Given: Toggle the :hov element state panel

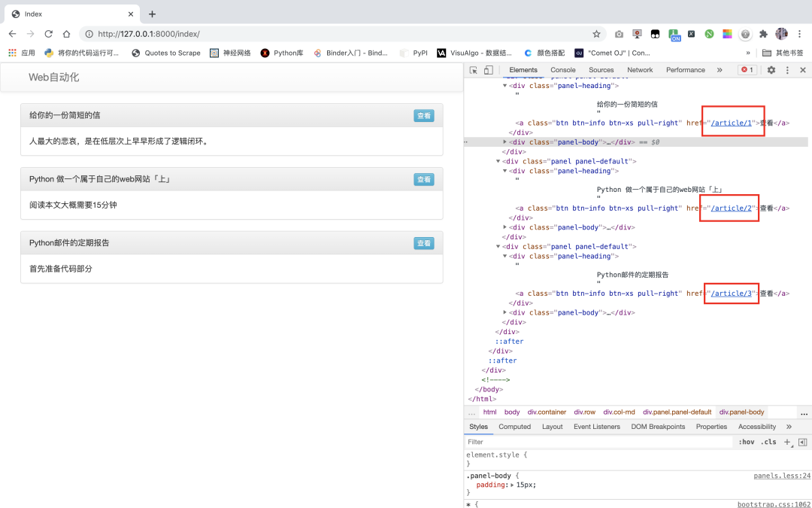Looking at the screenshot, I should 746,442.
